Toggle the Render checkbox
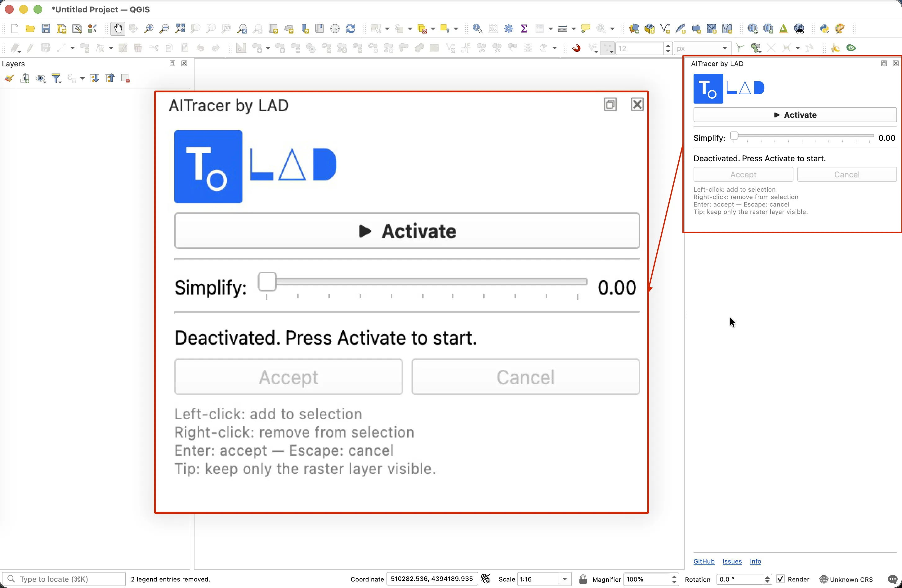Image resolution: width=902 pixels, height=588 pixels. [x=780, y=579]
